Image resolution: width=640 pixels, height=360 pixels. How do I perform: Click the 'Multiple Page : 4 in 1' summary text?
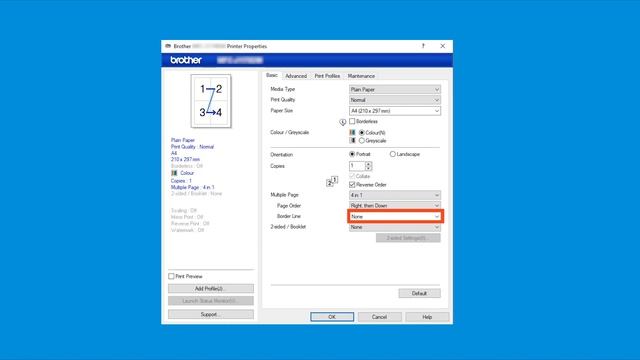192,187
